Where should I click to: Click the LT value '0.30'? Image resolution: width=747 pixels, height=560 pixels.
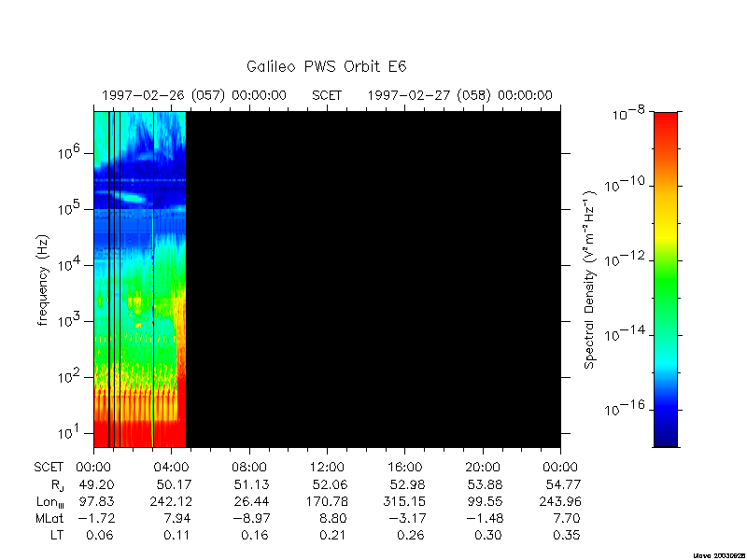coord(487,535)
